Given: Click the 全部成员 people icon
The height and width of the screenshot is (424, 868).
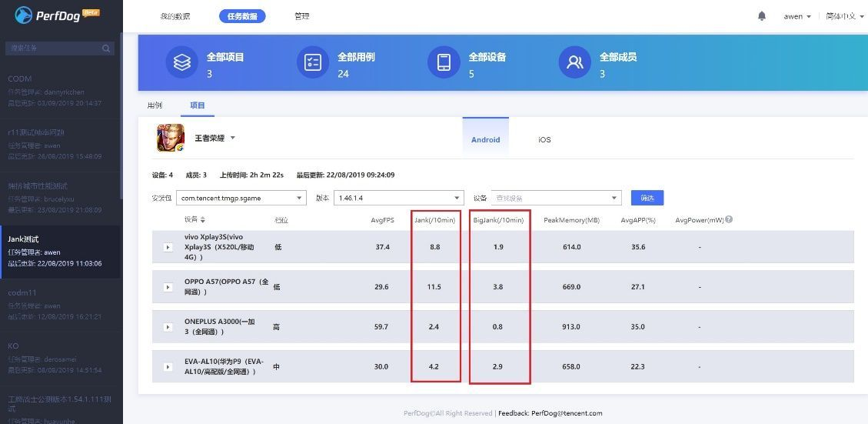Looking at the screenshot, I should tap(574, 63).
